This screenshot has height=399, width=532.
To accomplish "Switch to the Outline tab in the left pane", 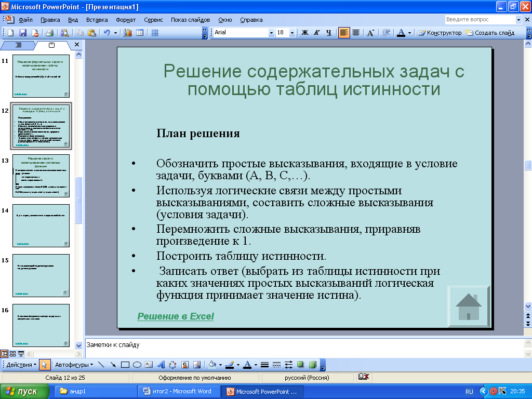I will (18, 45).
